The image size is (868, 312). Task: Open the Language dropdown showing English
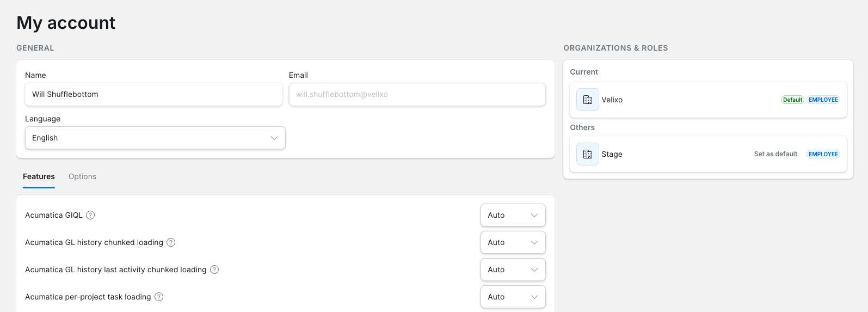coord(155,138)
